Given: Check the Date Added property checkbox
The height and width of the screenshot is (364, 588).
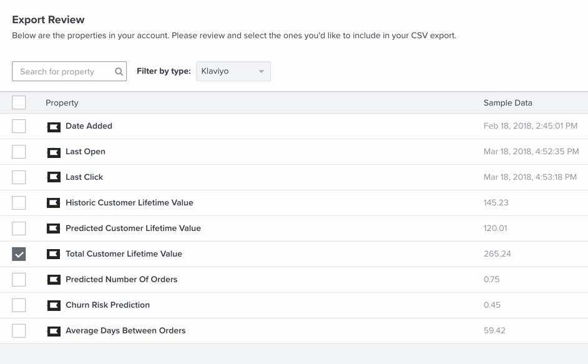Looking at the screenshot, I should tap(19, 125).
